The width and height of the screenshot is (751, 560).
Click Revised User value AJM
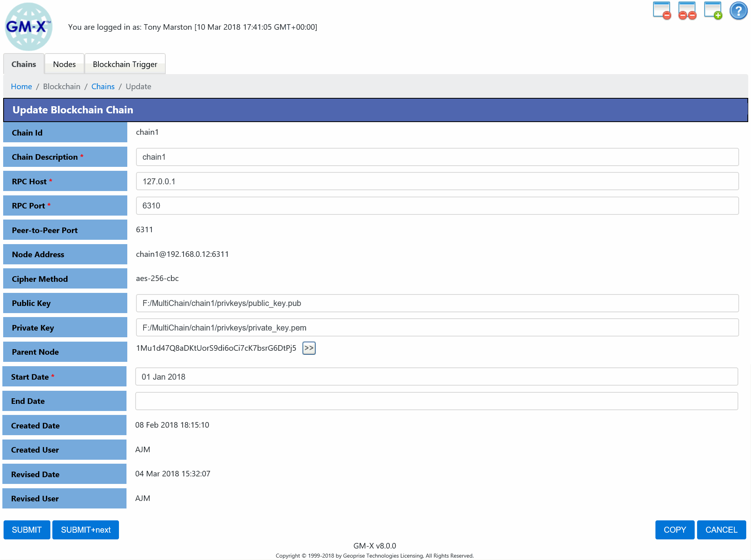pos(143,498)
